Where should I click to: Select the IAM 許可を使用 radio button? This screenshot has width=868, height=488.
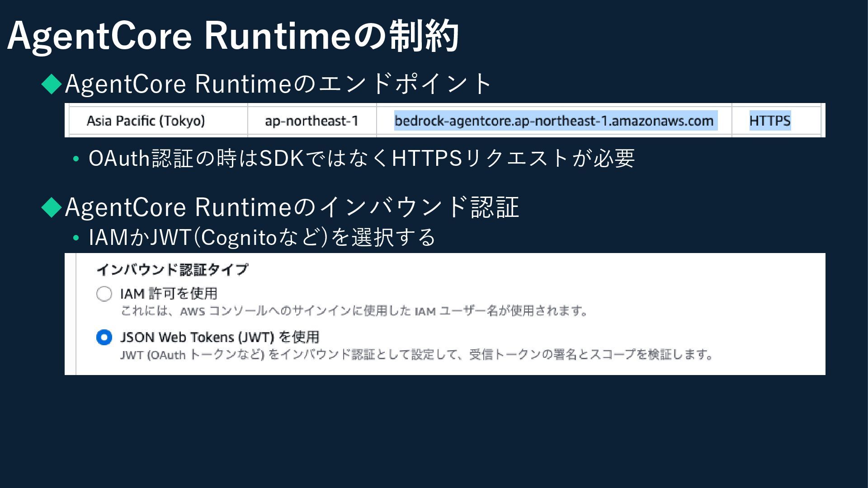104,294
